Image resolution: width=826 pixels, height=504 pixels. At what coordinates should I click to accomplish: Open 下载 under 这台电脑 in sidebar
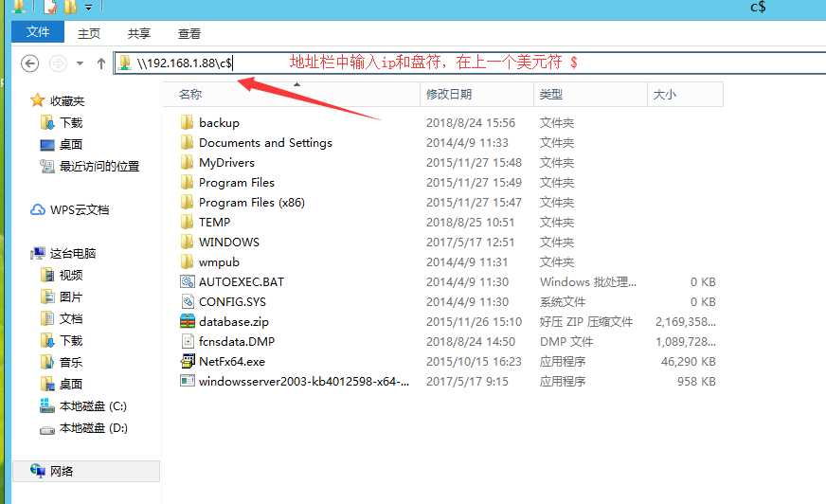pyautogui.click(x=71, y=341)
